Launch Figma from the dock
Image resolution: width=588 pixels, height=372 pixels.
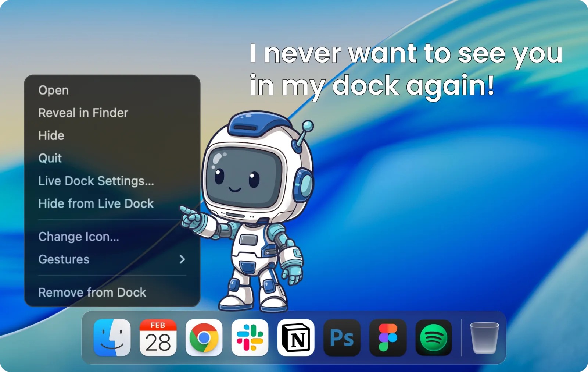(388, 338)
